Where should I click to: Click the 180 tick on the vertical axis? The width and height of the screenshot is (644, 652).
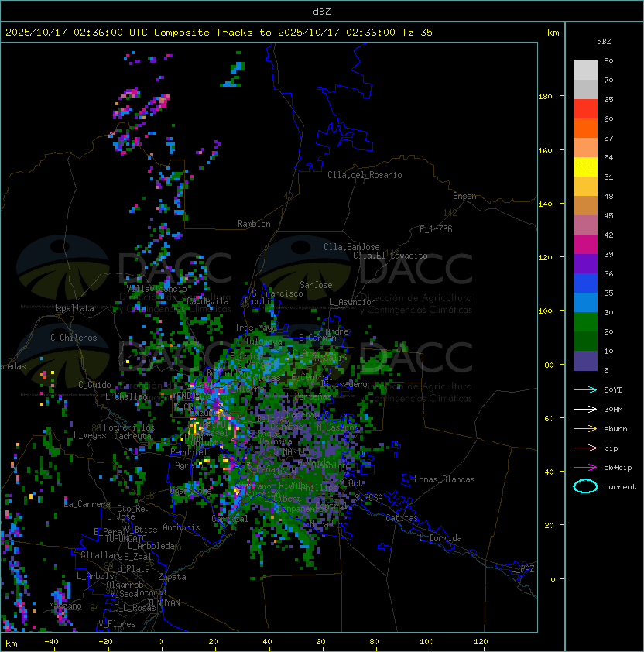point(545,96)
